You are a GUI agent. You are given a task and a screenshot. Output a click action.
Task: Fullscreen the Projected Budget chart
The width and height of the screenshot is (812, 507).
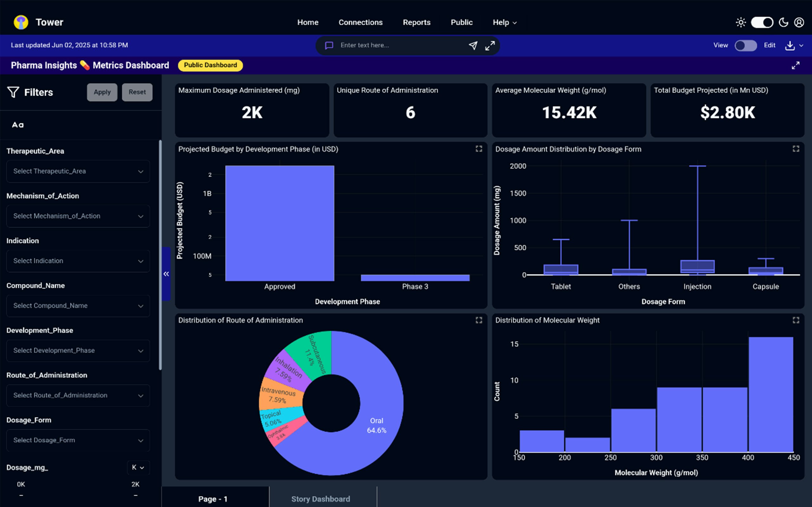pyautogui.click(x=479, y=149)
